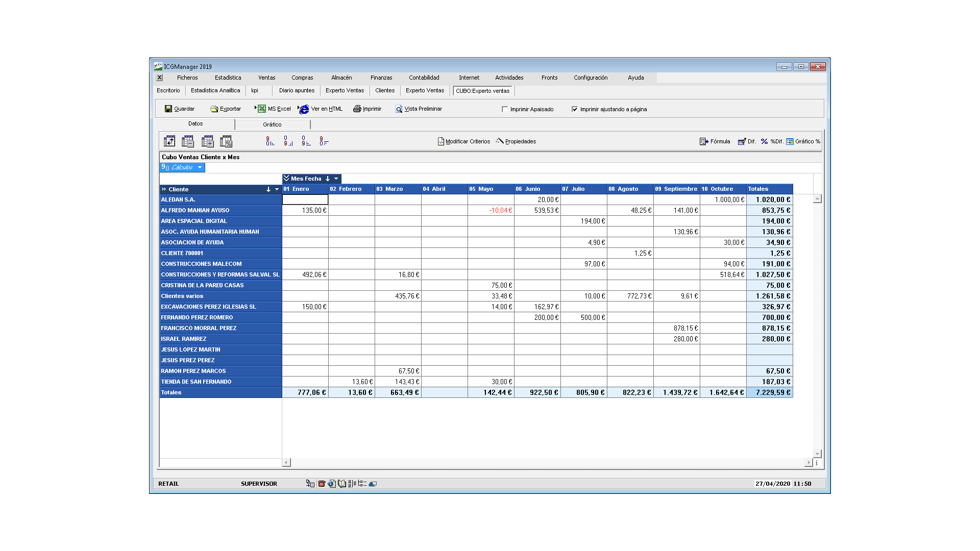Click the open book status bar icon

click(x=342, y=484)
